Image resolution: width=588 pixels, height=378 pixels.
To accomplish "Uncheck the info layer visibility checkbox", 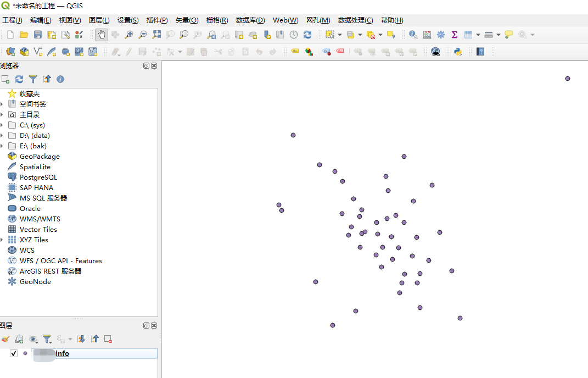I will 14,353.
